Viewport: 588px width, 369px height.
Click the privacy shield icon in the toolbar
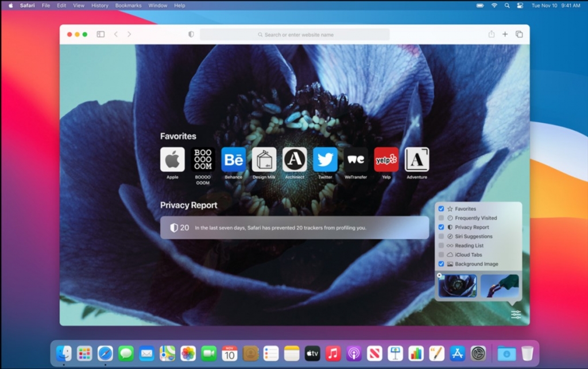tap(190, 34)
